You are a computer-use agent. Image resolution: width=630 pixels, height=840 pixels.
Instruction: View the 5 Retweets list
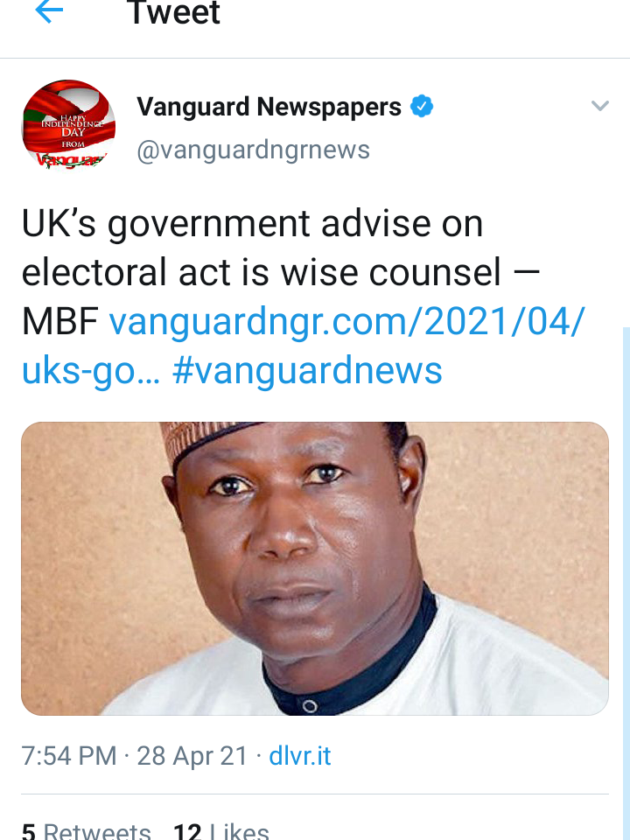click(x=87, y=830)
